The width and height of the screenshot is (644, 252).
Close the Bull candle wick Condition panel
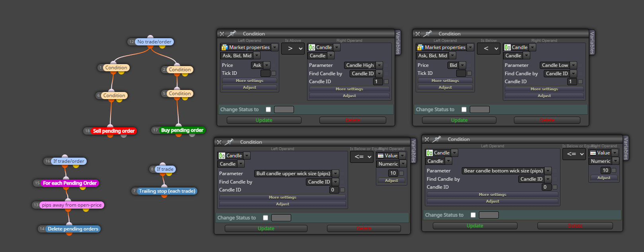pyautogui.click(x=219, y=142)
